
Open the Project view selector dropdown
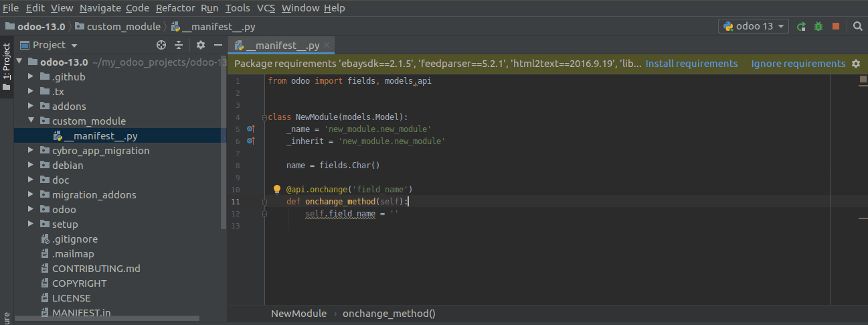point(48,45)
